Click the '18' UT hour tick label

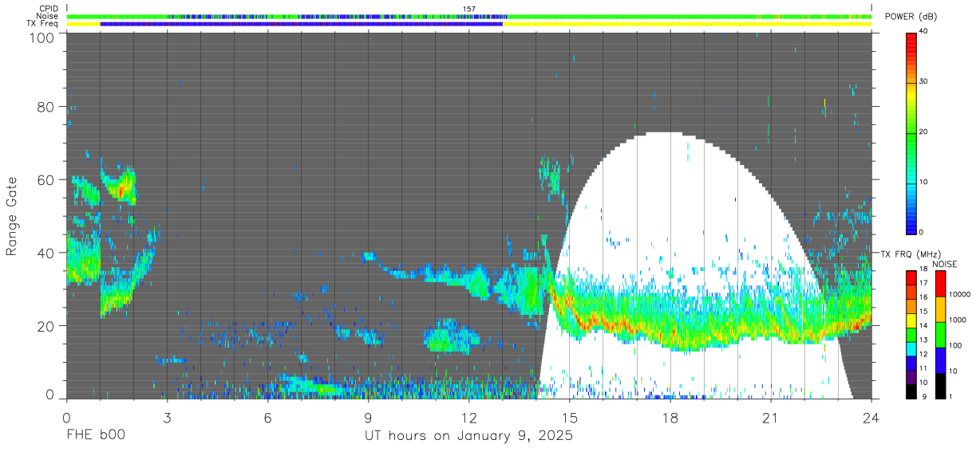[x=670, y=417]
